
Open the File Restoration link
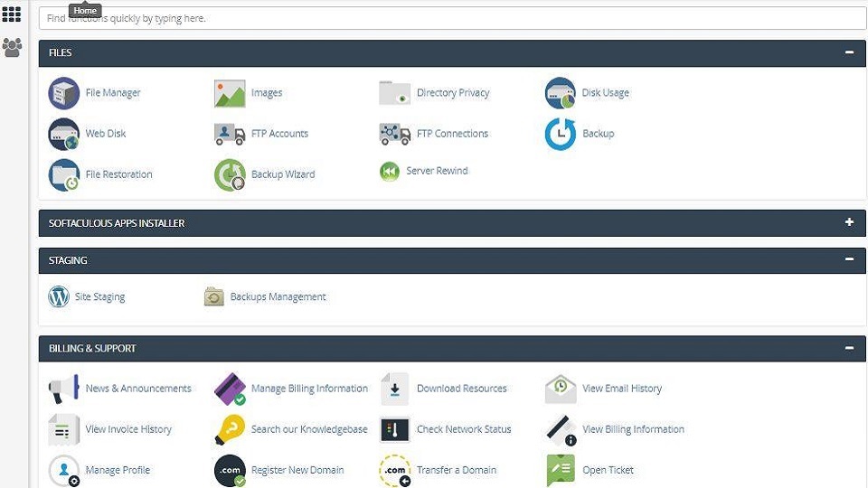119,174
